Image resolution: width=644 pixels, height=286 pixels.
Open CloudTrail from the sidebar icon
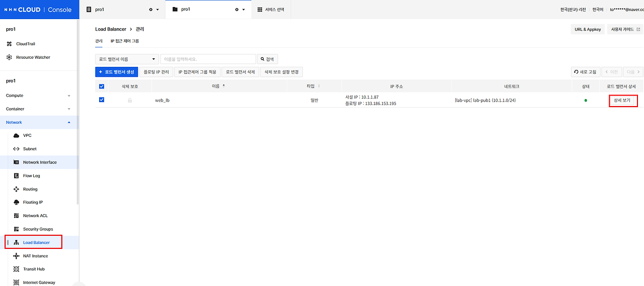(x=9, y=44)
